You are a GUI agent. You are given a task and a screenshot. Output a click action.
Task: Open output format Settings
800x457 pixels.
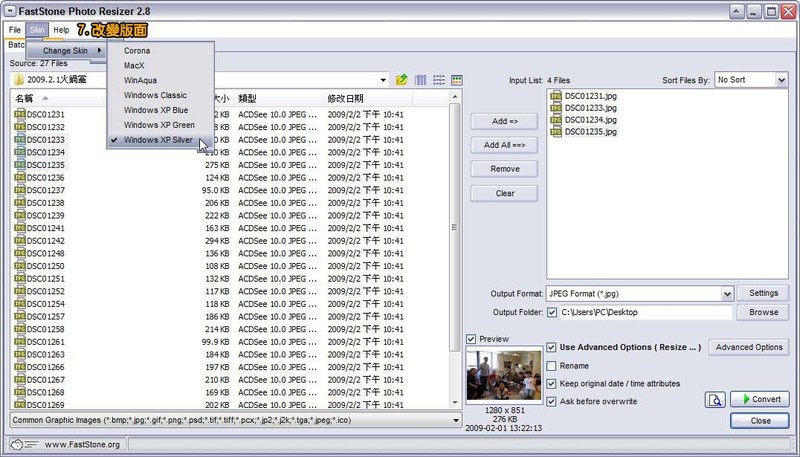(763, 293)
